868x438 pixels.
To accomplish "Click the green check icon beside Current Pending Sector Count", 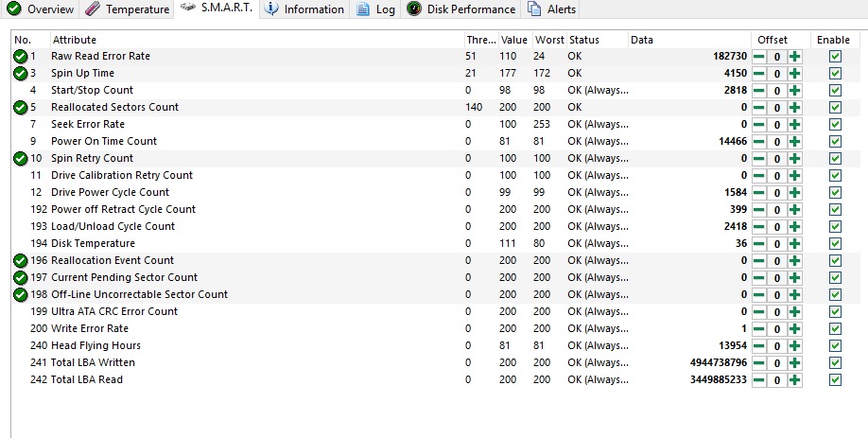I will pos(21,277).
